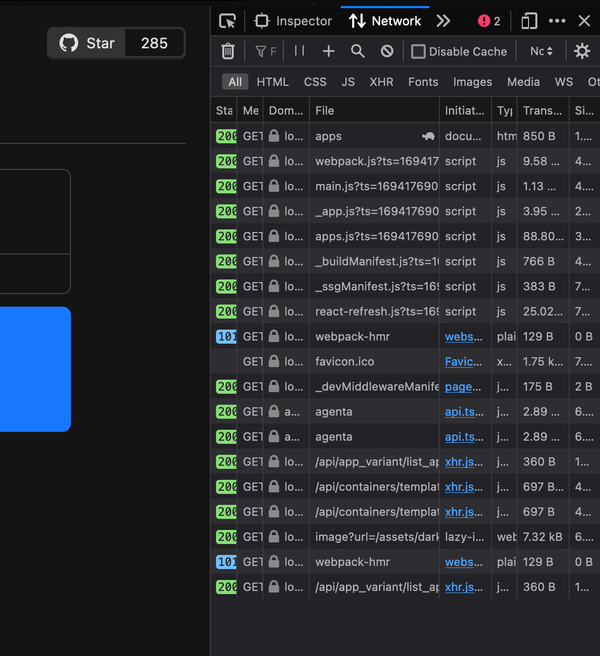Open network settings gear
The image size is (600, 656).
[582, 51]
